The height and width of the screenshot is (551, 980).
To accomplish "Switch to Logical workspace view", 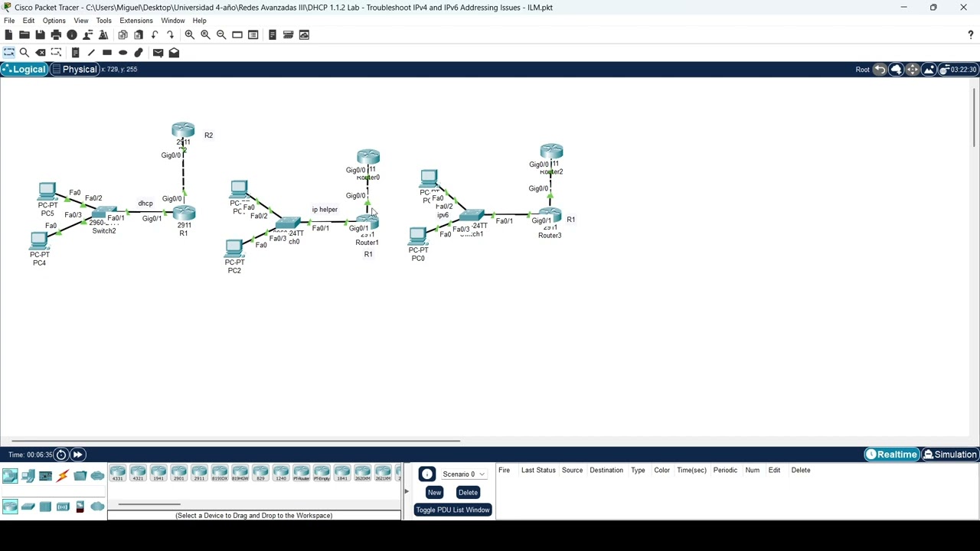I will tap(24, 70).
